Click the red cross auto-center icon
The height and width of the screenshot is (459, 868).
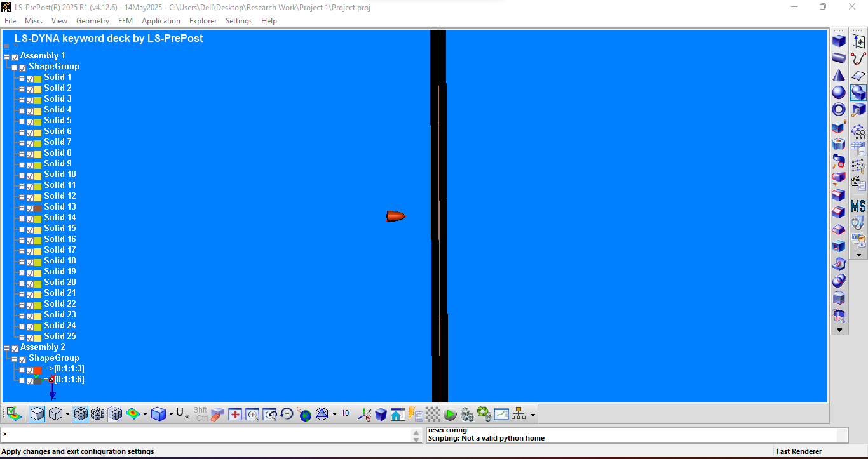235,415
